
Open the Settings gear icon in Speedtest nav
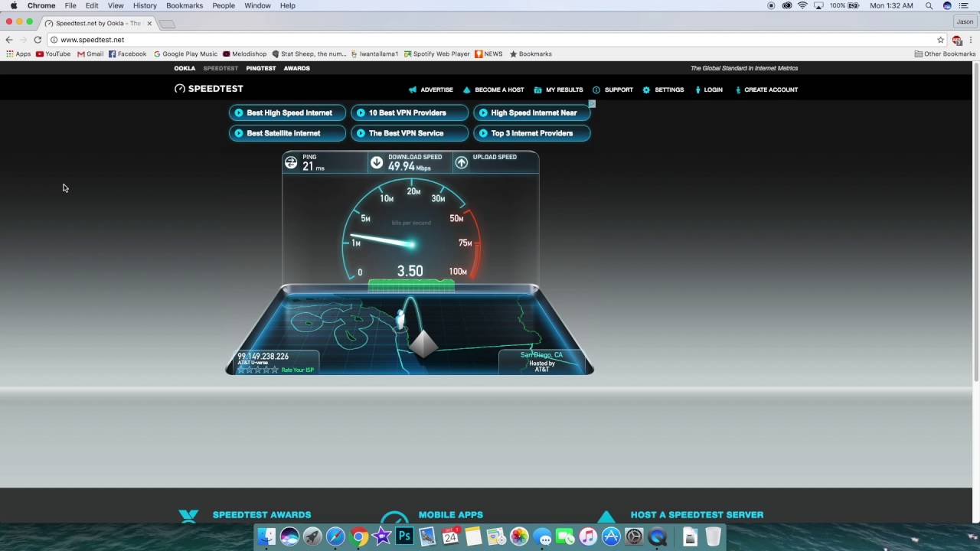pos(646,90)
